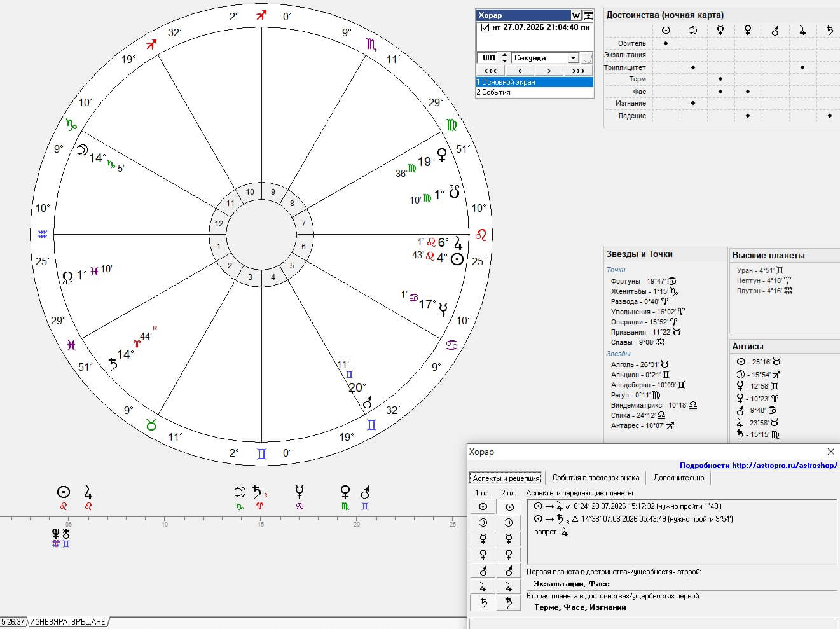
Task: Click the Спика - 24°12' star entry
Action: point(638,415)
